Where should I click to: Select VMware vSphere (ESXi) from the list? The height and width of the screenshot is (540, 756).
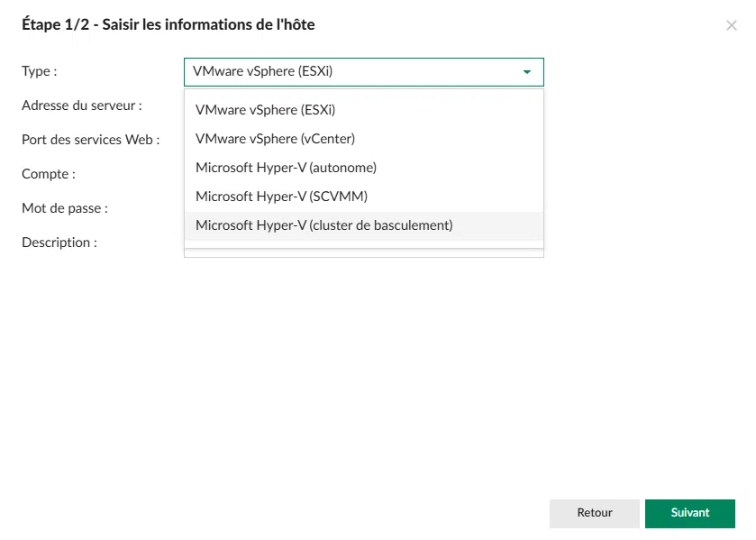(265, 110)
